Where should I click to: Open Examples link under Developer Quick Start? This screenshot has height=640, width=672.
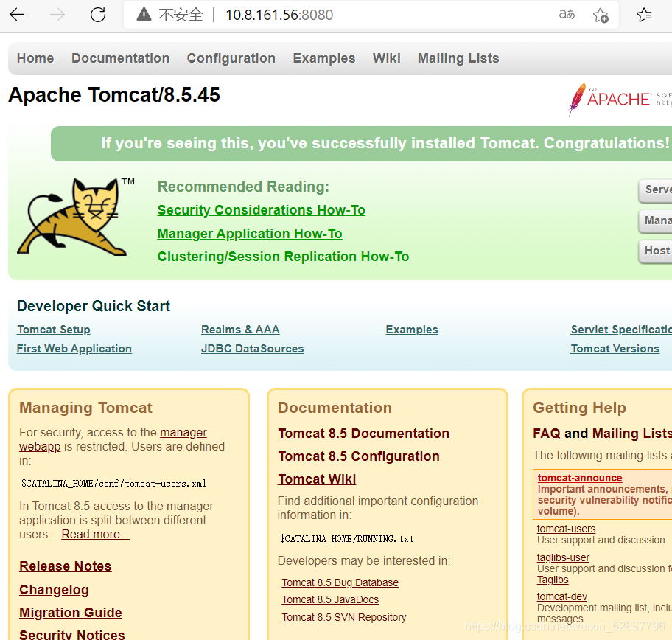pyautogui.click(x=412, y=330)
